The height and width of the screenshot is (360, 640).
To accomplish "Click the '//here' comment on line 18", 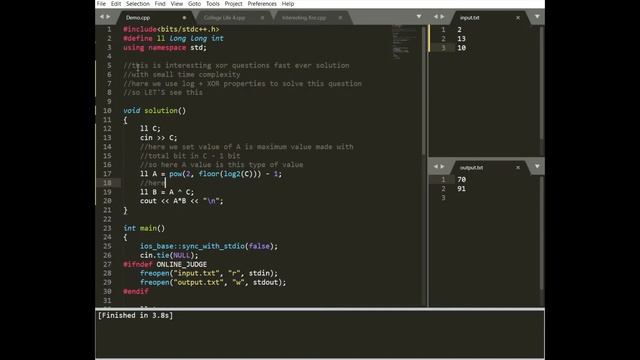I will tap(152, 183).
